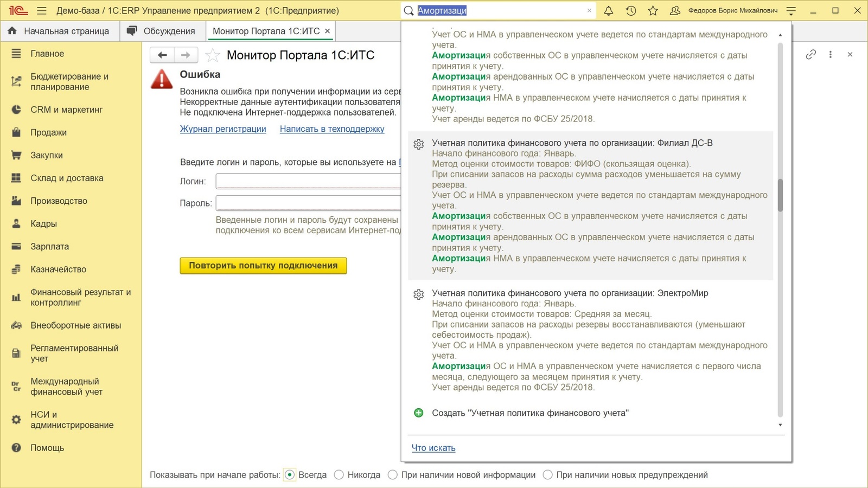Navigate back with left arrow

(162, 55)
